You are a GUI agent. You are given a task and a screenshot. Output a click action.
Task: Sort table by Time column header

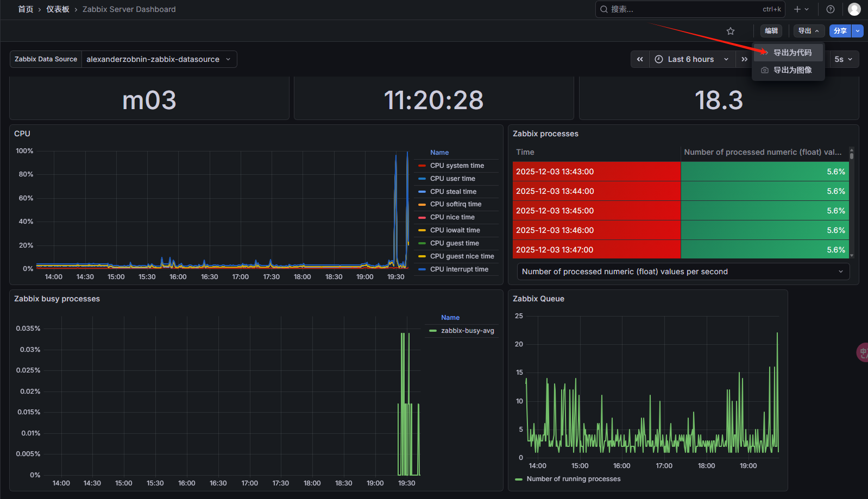[525, 152]
